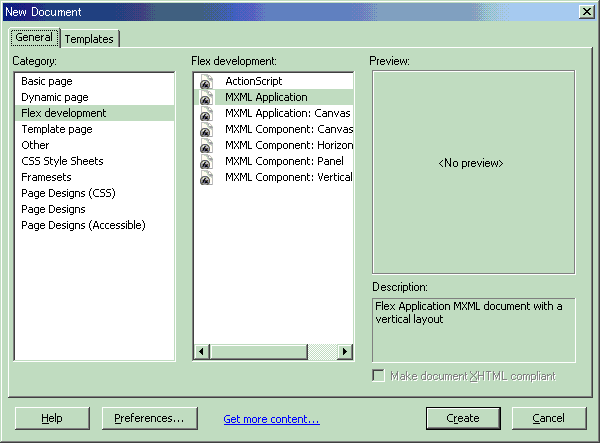The image size is (600, 443).
Task: Follow the Get more content link
Action: pyautogui.click(x=271, y=419)
